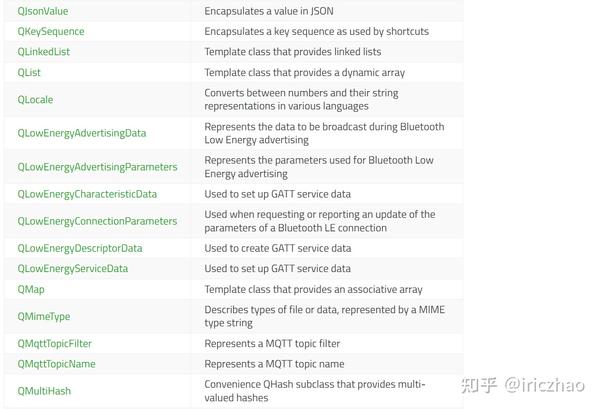The width and height of the screenshot is (600, 409).
Task: Open the QLocale class page
Action: [x=37, y=99]
